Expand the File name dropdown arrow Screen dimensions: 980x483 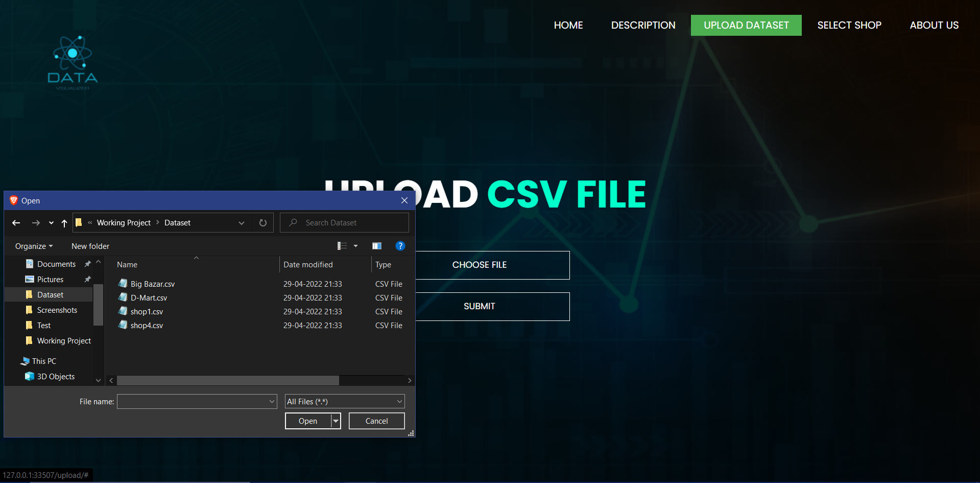pos(272,402)
